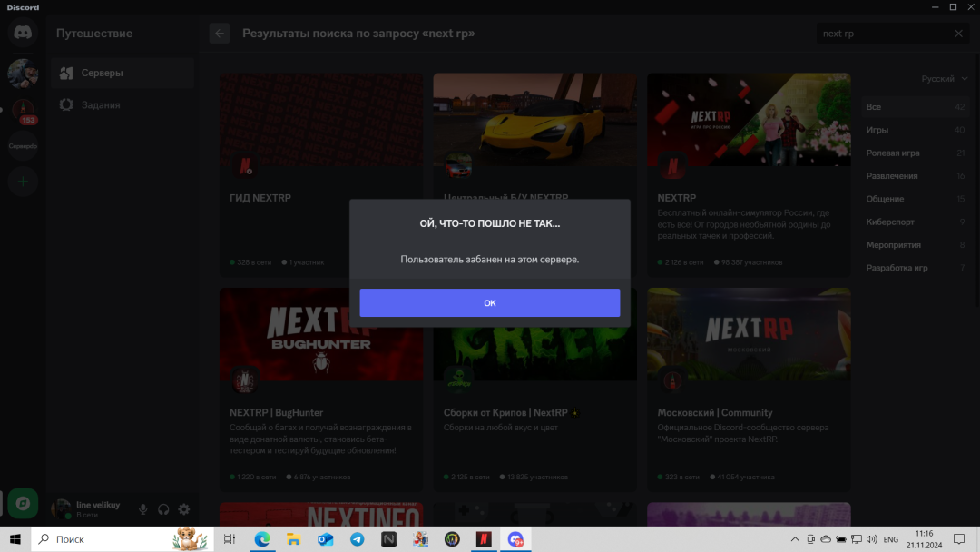
Task: Open the ГИД NEXTRP server card banner
Action: [321, 120]
